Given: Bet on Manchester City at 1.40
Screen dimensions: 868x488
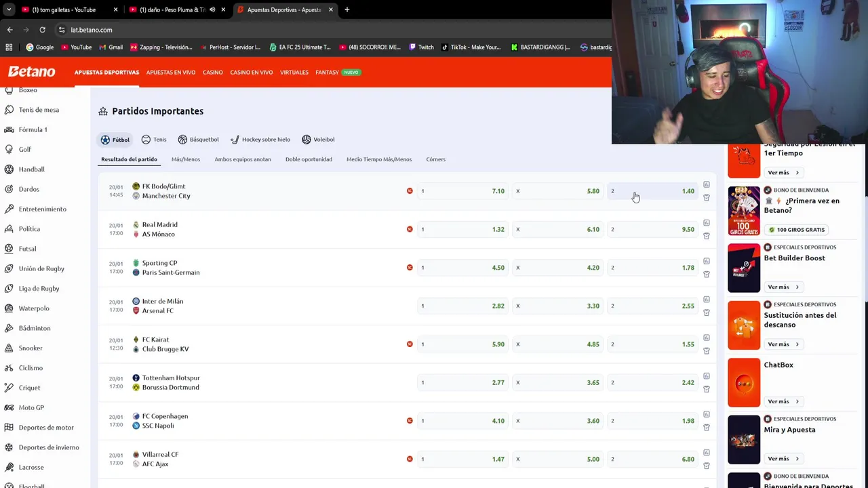Looking at the screenshot, I should click(652, 191).
